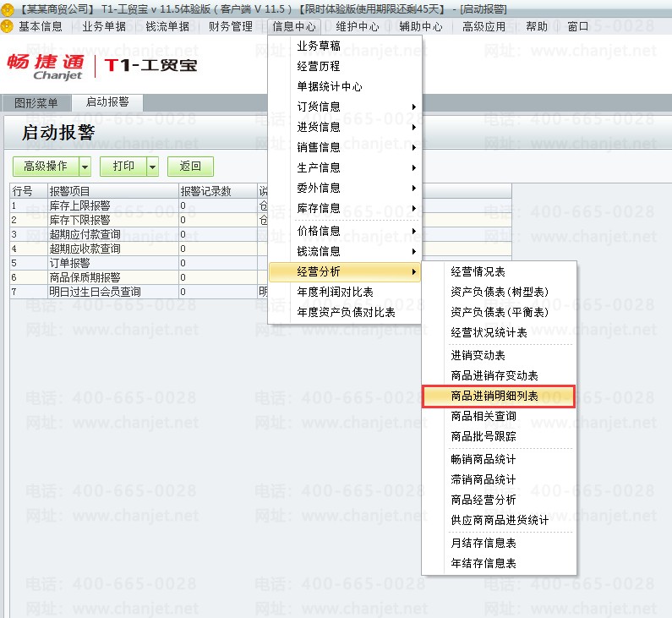Open 年结存信息表
This screenshot has width=672, height=618.
pyautogui.click(x=499, y=564)
